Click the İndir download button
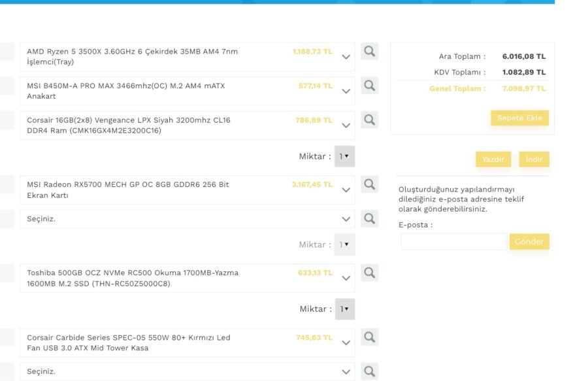This screenshot has height=381, width=588. click(534, 159)
